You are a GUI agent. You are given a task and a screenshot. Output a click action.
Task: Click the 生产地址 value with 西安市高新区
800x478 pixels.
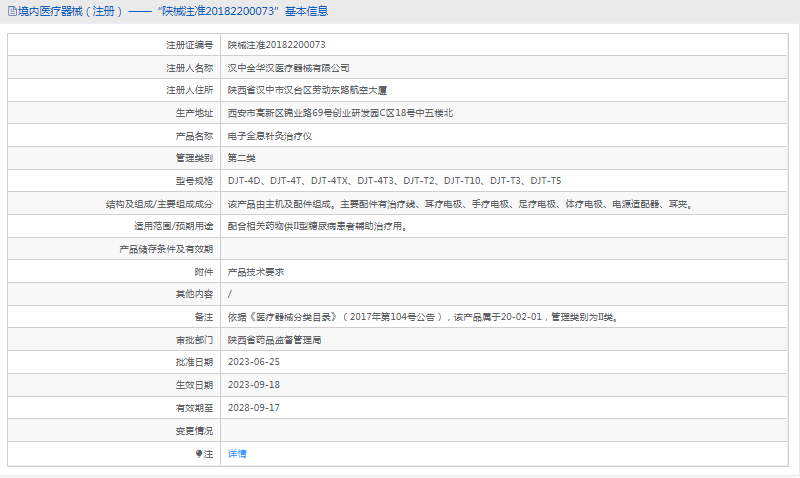340,113
